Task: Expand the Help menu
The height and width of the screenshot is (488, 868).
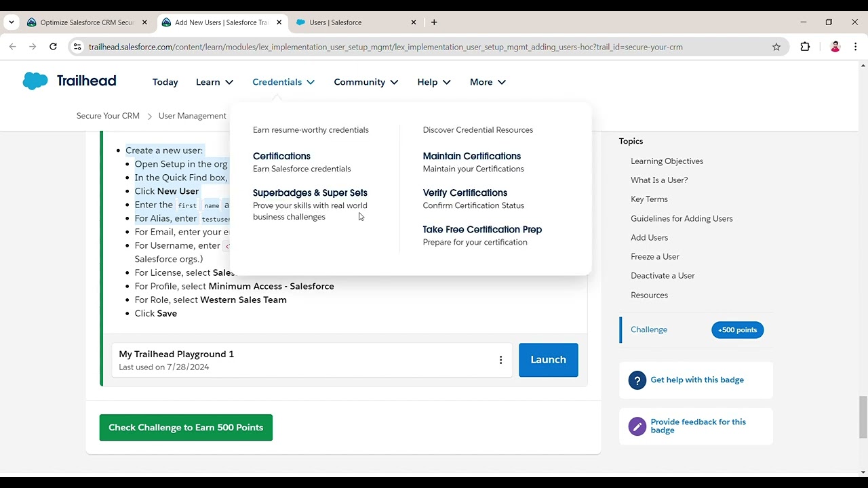Action: tap(434, 82)
